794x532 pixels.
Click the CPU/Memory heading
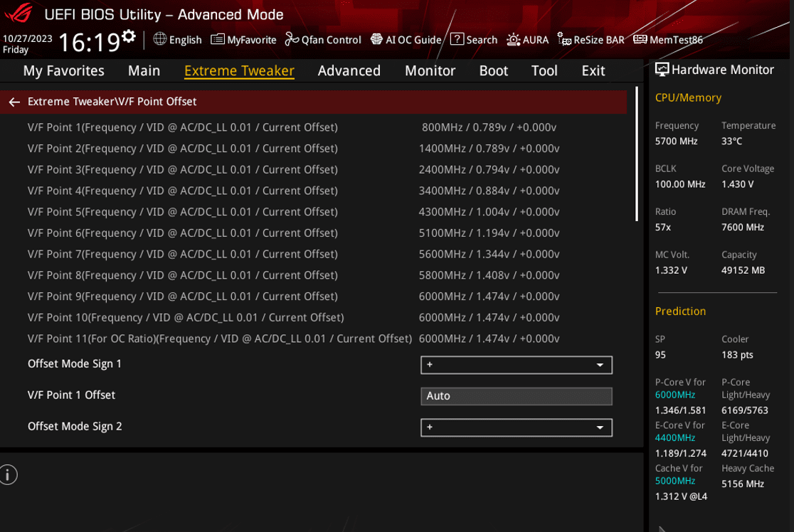pos(688,97)
